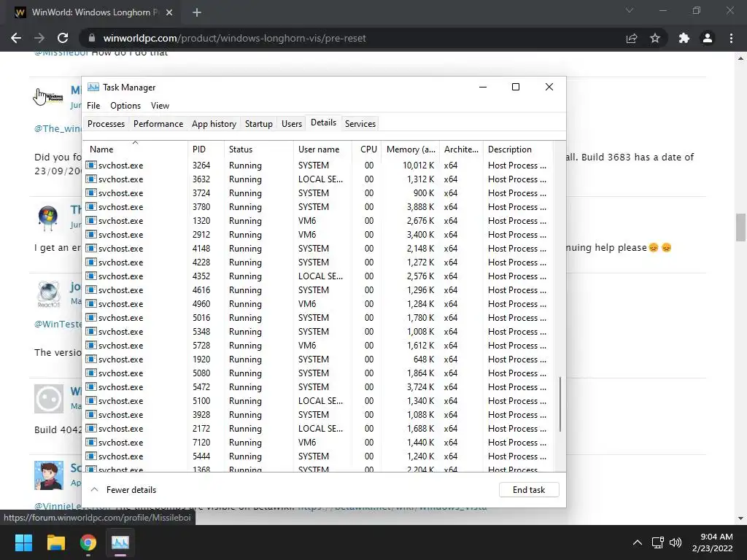The image size is (747, 560).
Task: Click svchost.exe icon for PID 4148
Action: point(91,248)
